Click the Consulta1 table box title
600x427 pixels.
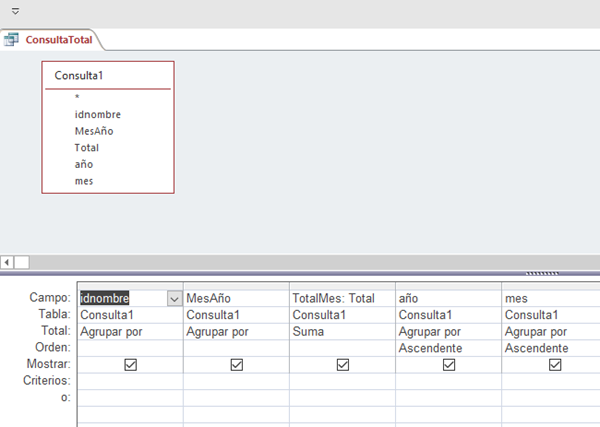[80, 75]
